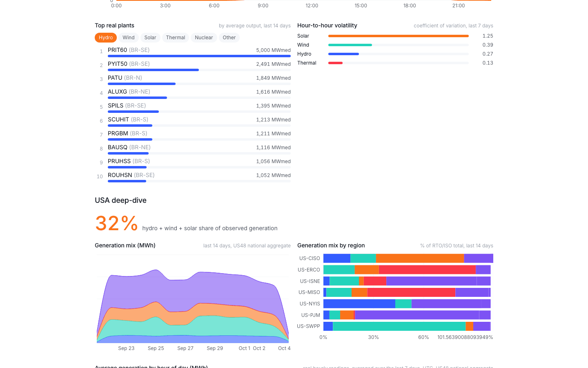Click the US-SWPP region label
The image size is (588, 368).
point(308,326)
